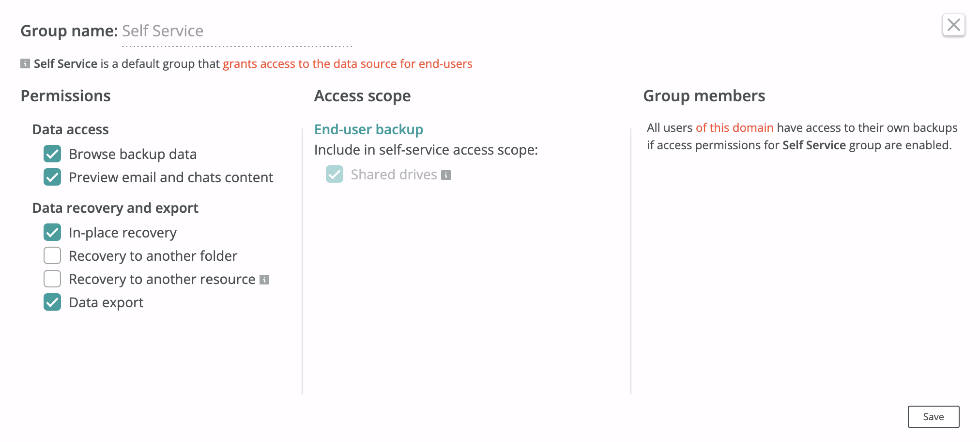This screenshot has width=980, height=442.
Task: Uncheck Browse backup data checkbox
Action: tap(52, 154)
